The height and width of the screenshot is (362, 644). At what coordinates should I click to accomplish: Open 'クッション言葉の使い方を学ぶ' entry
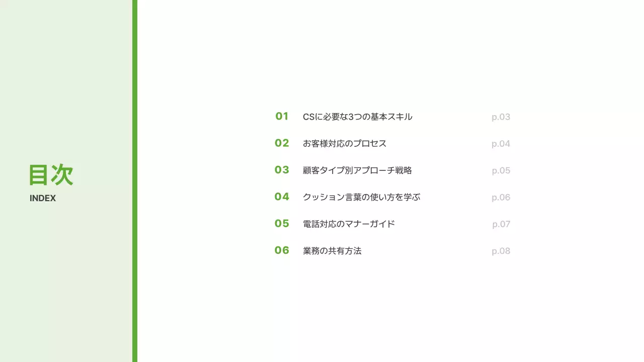pyautogui.click(x=361, y=197)
